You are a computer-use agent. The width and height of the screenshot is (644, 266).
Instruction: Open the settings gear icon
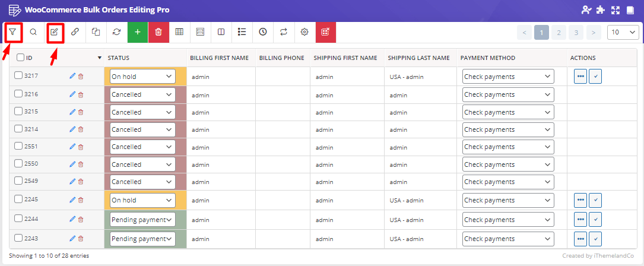[304, 32]
